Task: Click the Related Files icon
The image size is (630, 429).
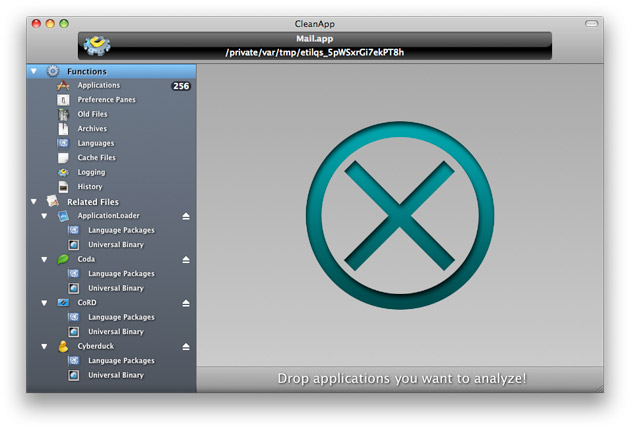Action: (53, 201)
